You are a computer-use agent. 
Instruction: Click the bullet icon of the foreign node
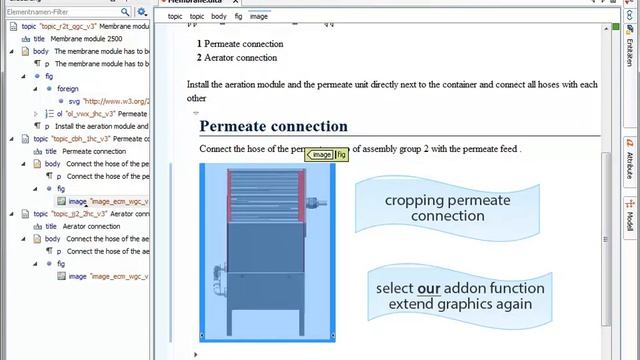(49, 89)
